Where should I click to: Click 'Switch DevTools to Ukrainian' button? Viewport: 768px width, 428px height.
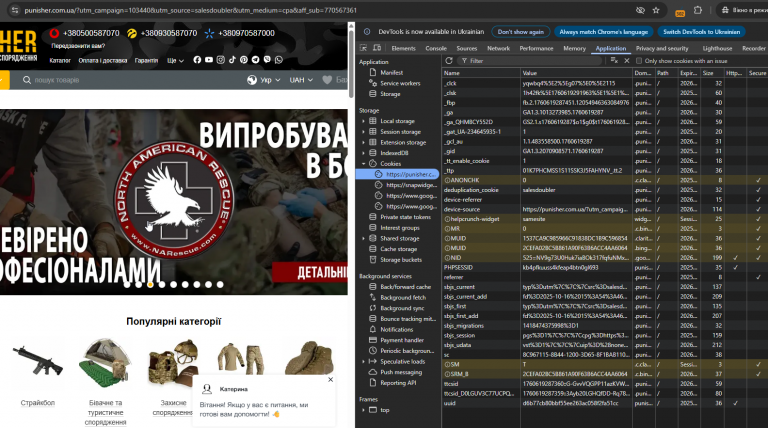tap(699, 32)
